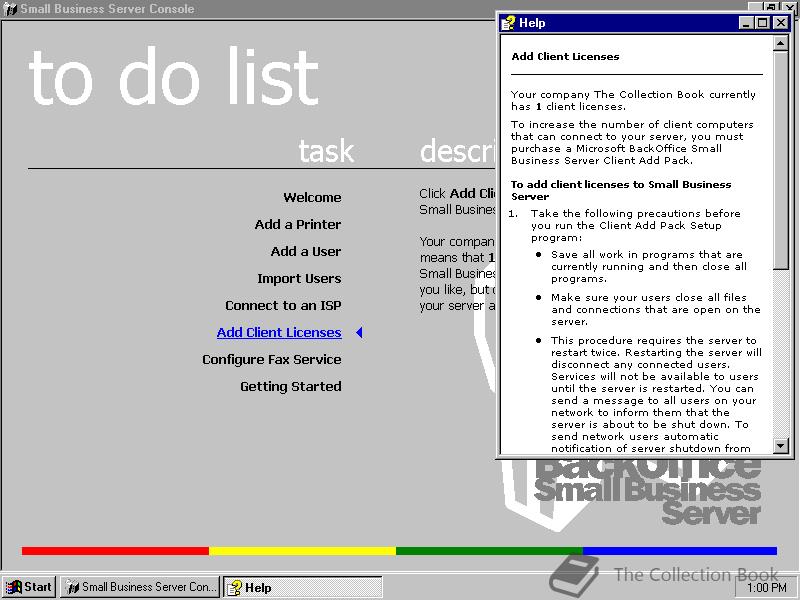This screenshot has width=800, height=600.
Task: Click the Add Client Licenses link
Action: tap(279, 333)
